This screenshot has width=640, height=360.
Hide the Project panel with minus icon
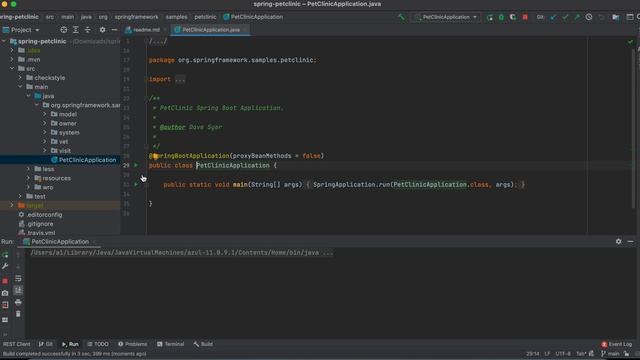tap(114, 30)
